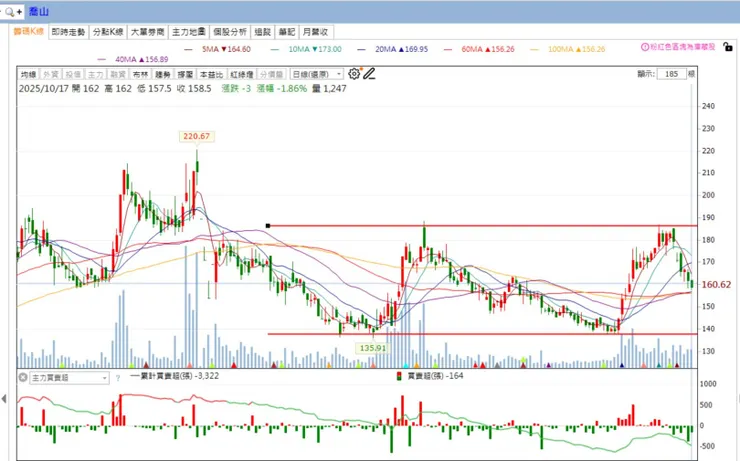The width and height of the screenshot is (740, 461).
Task: Click the 喬山 stock name link
Action: [39, 12]
